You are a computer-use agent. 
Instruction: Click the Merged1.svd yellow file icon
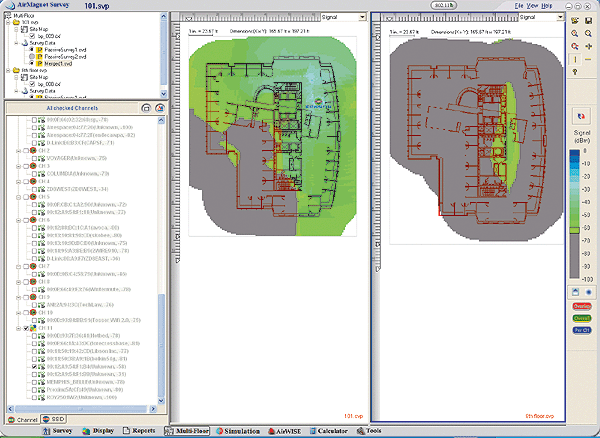(39, 64)
